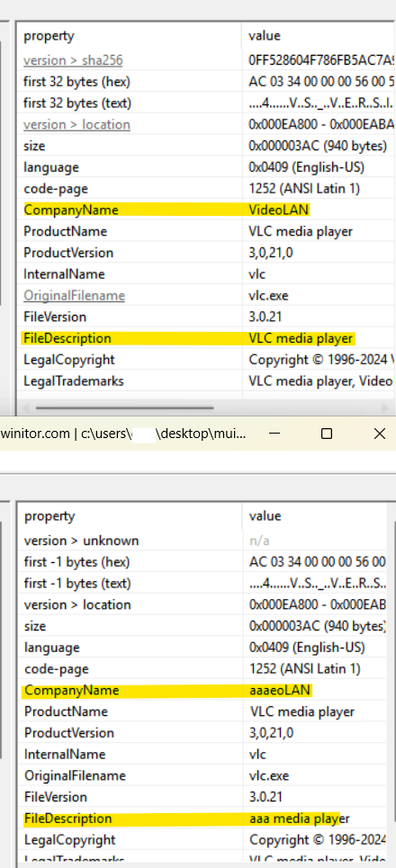
Task: Sort the top table by value header
Action: tap(319, 36)
